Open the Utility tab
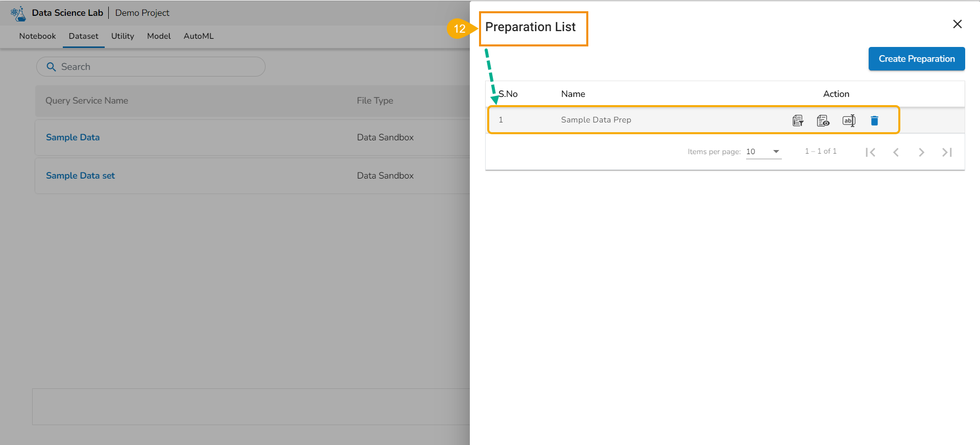 (x=123, y=36)
